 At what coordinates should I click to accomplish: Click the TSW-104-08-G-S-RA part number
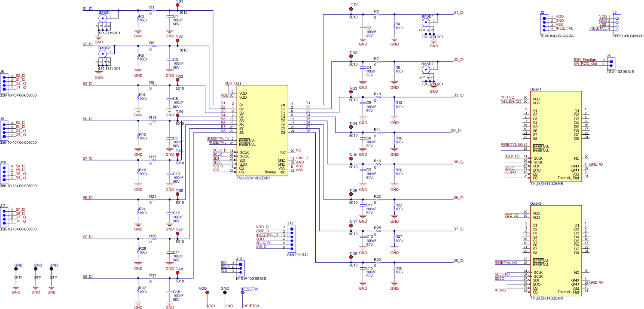pyautogui.click(x=556, y=36)
